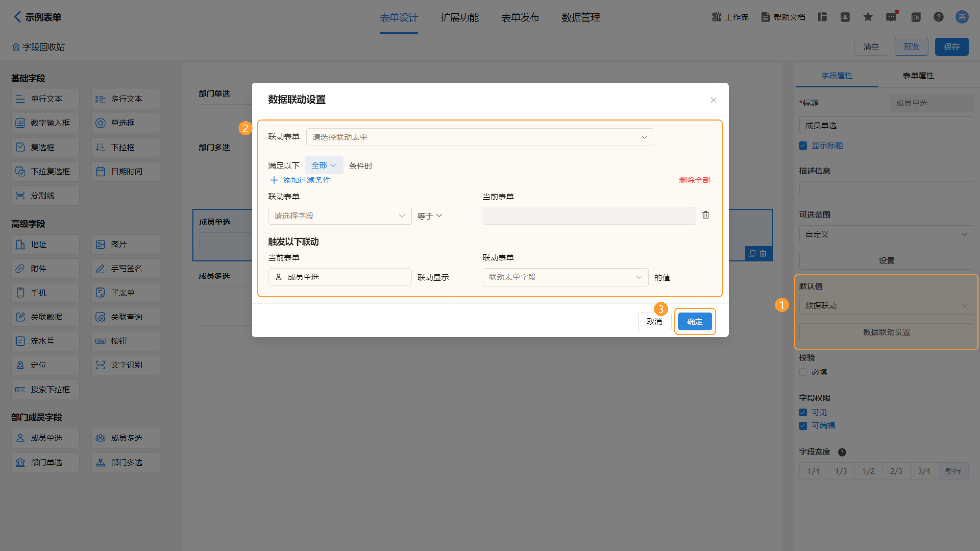Select the 文字识别 OCR field
Screen dimensions: 980x551
pos(126,365)
